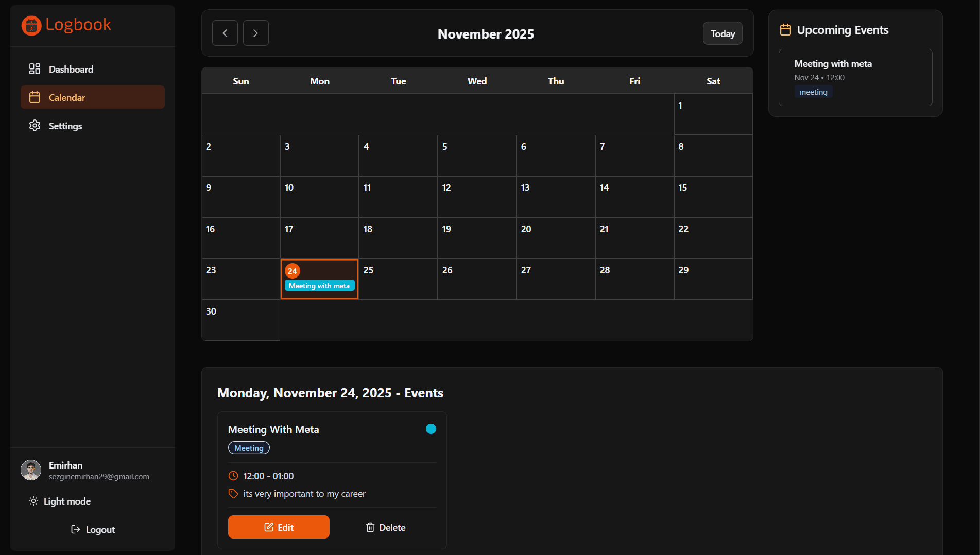
Task: Go to the previous month
Action: pos(225,33)
